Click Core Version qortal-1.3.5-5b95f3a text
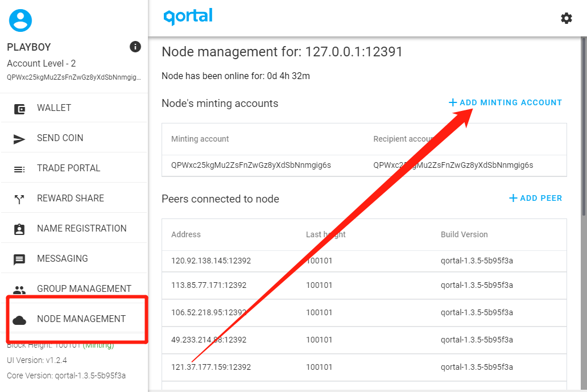The image size is (587, 392). [66, 376]
